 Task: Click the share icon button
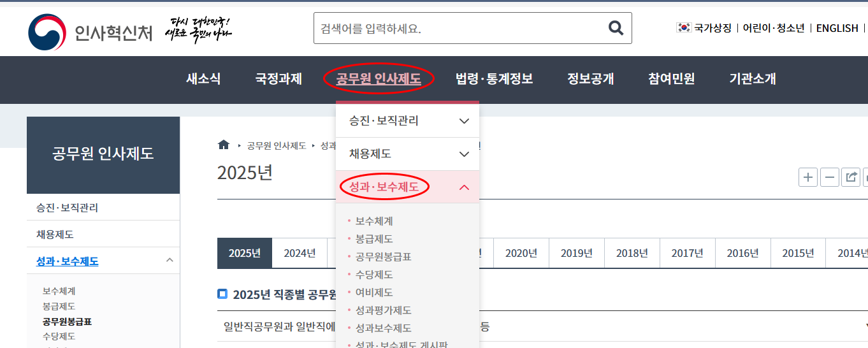[851, 177]
